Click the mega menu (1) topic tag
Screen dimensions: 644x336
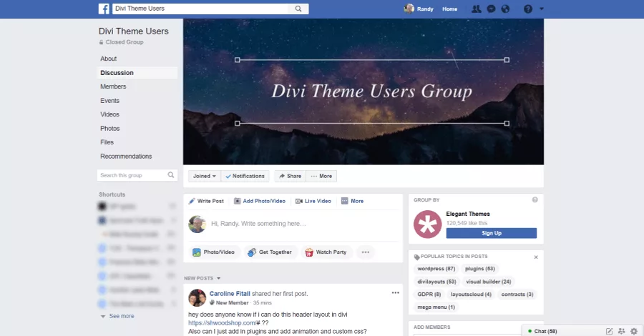pos(436,307)
